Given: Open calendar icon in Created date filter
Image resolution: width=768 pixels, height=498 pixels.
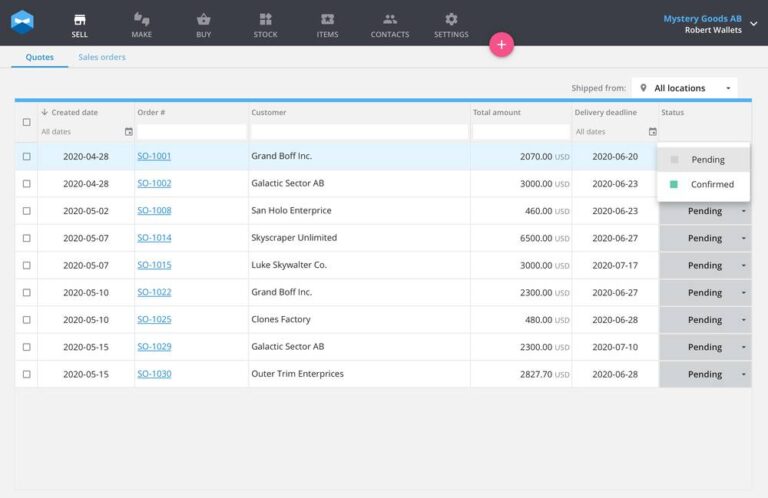Looking at the screenshot, I should [x=128, y=132].
